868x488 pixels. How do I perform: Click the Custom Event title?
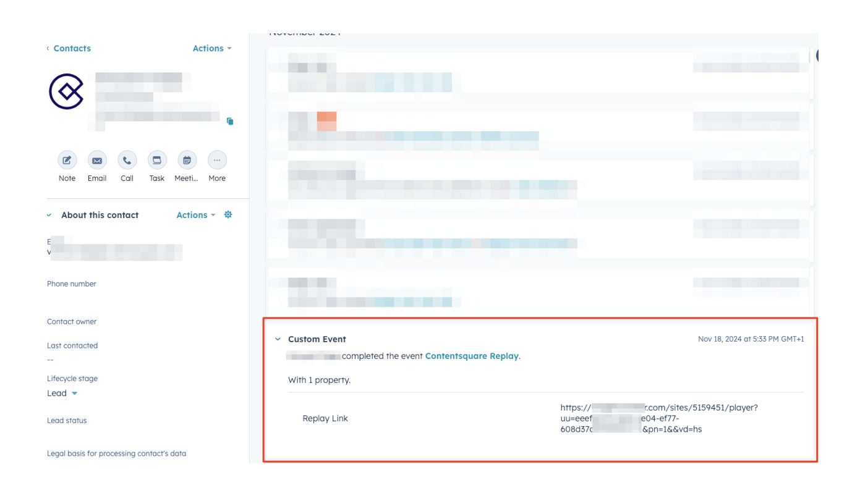point(317,339)
